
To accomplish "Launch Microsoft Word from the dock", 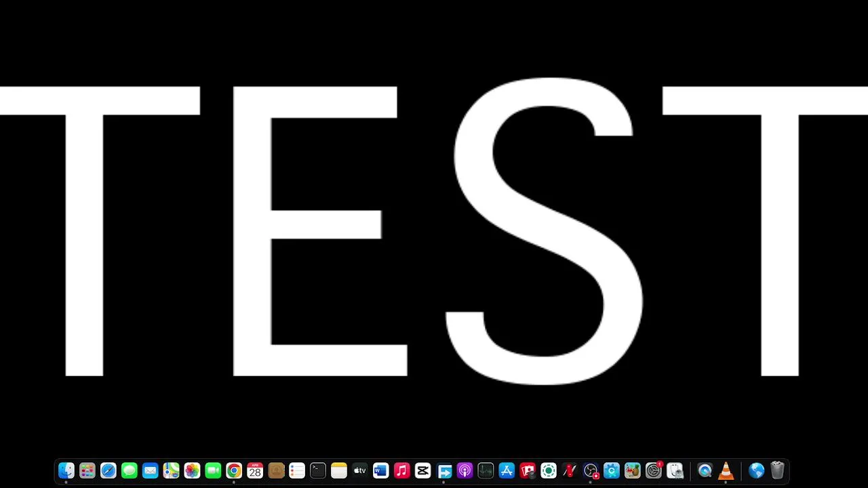I will pos(381,470).
